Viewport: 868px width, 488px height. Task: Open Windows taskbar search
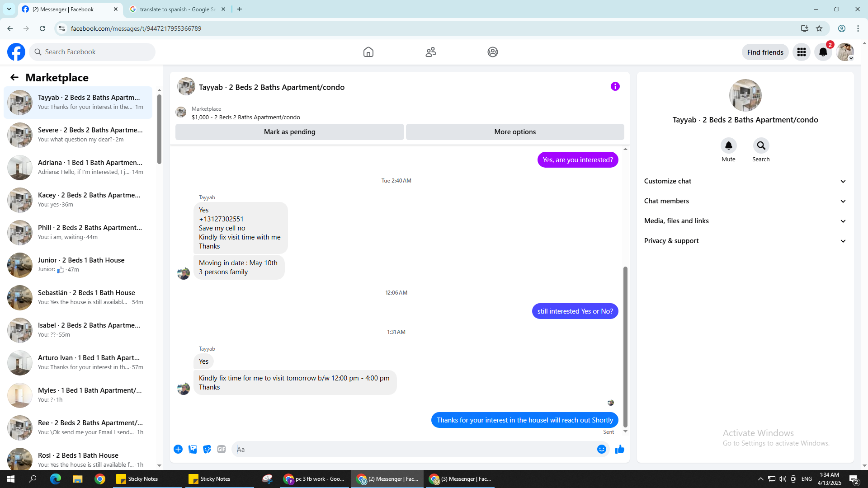(x=33, y=479)
